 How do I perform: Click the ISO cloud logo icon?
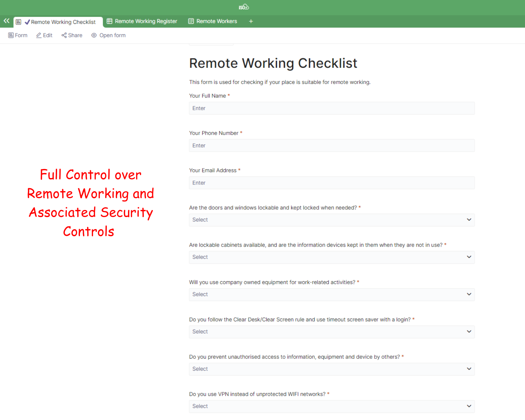click(244, 7)
